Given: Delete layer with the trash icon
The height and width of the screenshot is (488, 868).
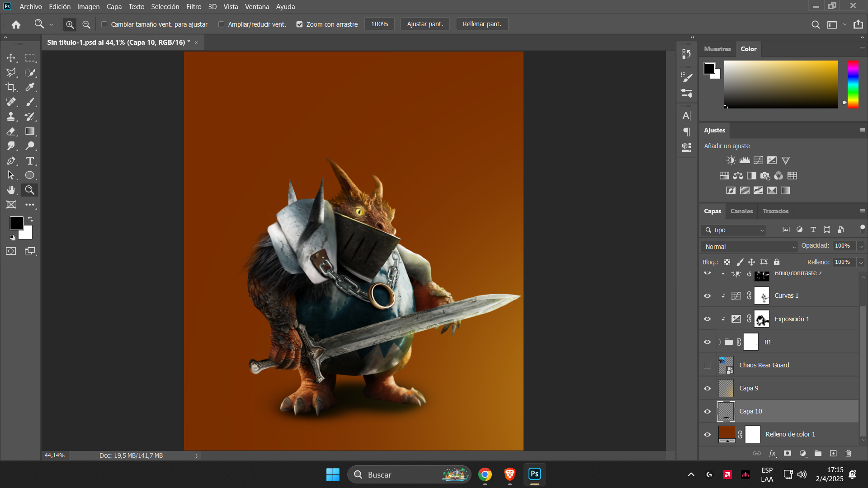Looking at the screenshot, I should pos(848,453).
